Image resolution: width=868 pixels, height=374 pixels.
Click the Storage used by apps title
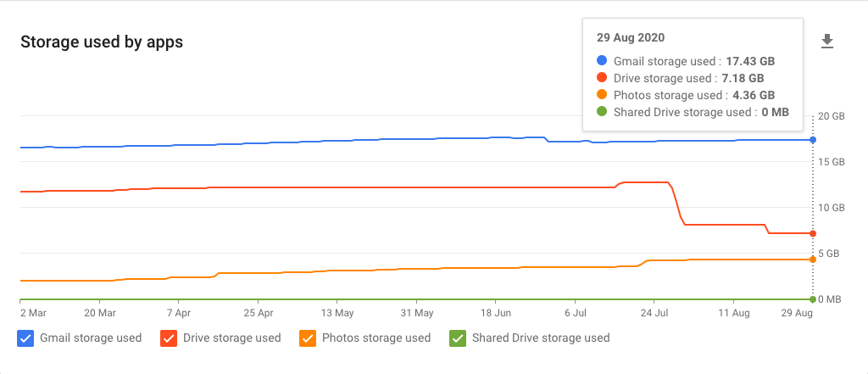coord(102,42)
